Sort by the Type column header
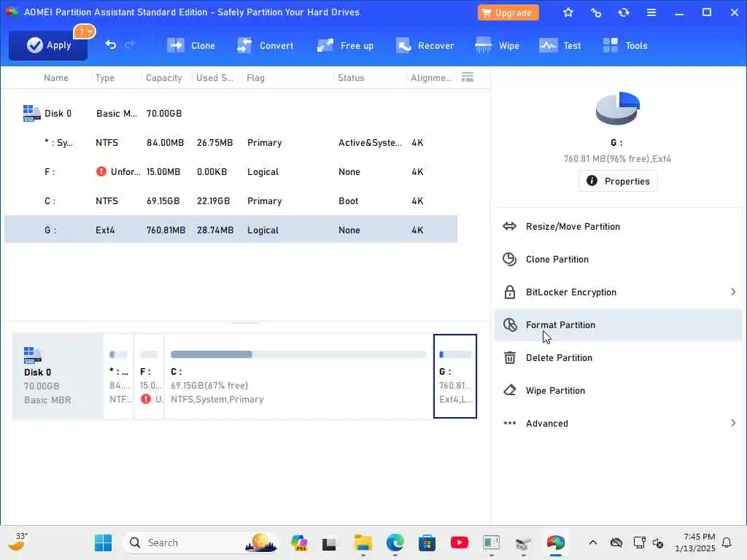Screen dimensions: 747x560 tap(105, 77)
